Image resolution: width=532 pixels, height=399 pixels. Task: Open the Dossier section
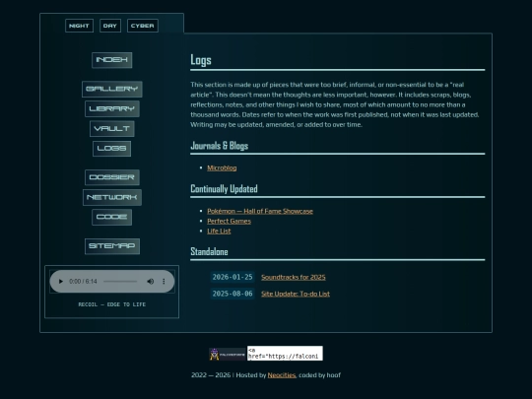112,177
